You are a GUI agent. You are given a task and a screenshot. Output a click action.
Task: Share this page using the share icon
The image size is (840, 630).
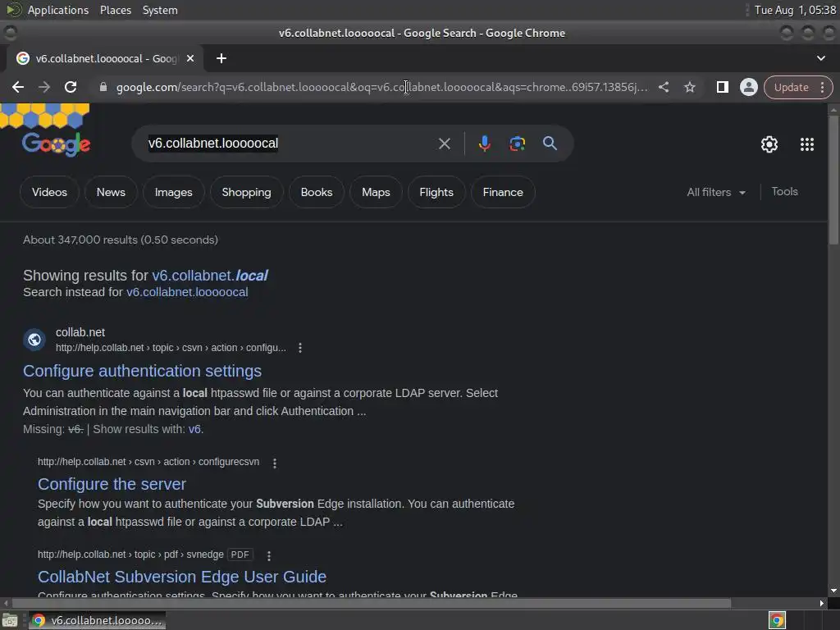click(x=663, y=87)
